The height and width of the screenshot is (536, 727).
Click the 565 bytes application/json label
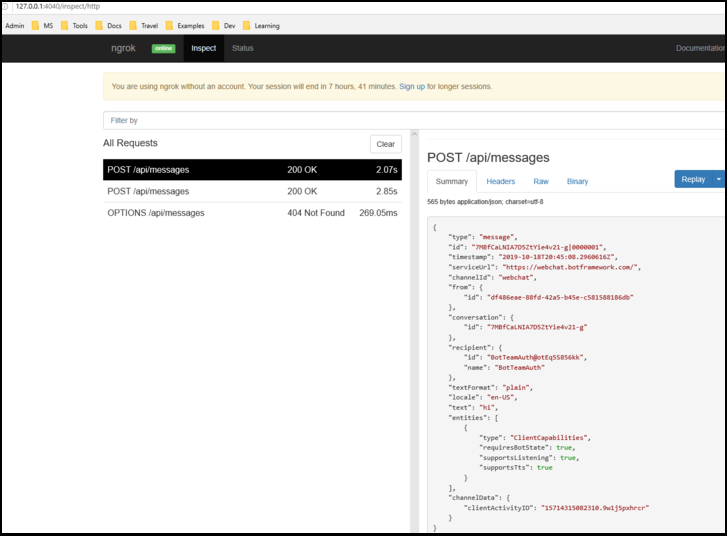pos(485,202)
